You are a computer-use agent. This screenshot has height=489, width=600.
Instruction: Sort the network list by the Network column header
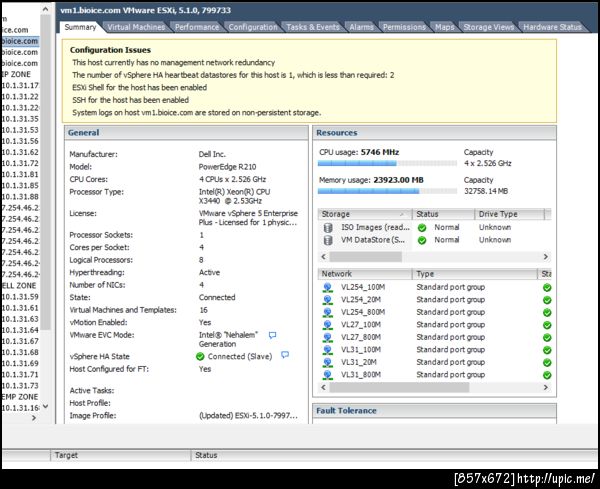[x=365, y=274]
